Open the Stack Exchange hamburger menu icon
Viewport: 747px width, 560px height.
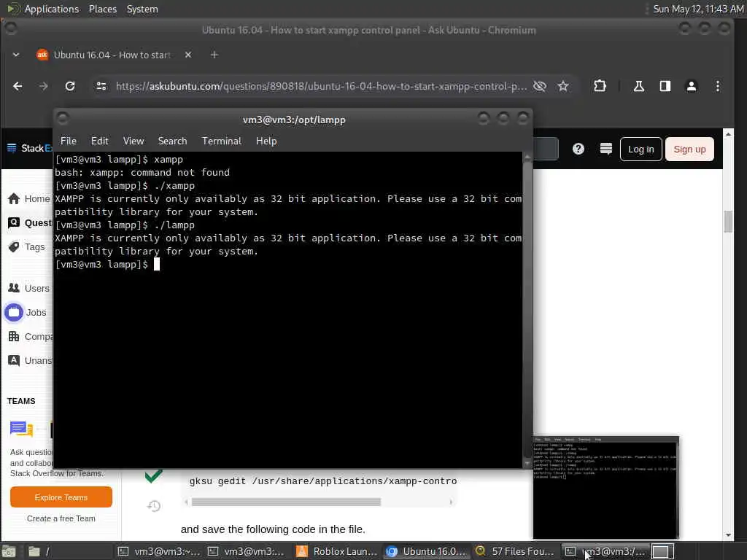pos(12,148)
